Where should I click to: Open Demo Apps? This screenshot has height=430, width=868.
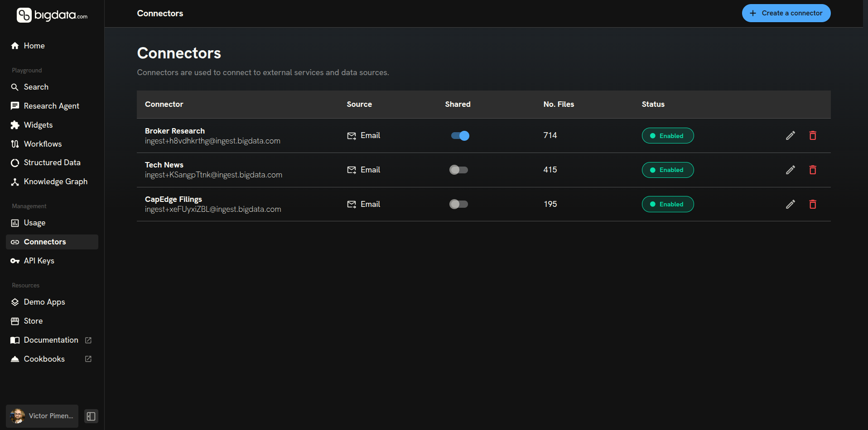click(x=52, y=302)
